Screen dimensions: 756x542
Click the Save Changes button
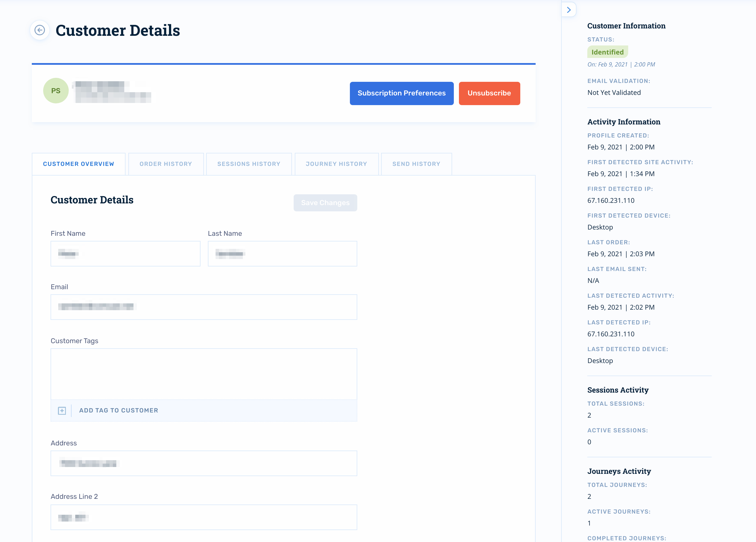(x=325, y=203)
